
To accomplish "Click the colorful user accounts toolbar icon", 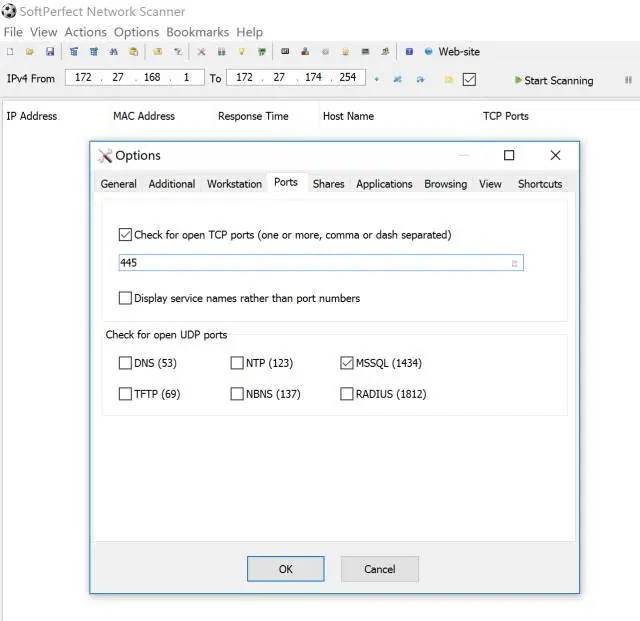I will pyautogui.click(x=305, y=51).
